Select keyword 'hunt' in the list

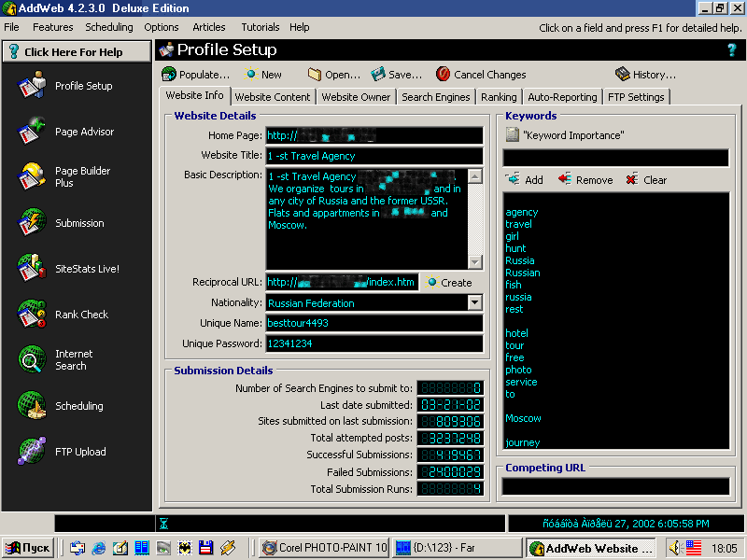point(515,248)
